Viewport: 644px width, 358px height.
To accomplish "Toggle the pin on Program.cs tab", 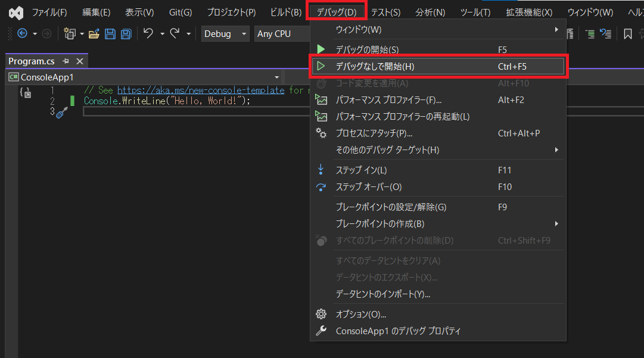I will 66,61.
